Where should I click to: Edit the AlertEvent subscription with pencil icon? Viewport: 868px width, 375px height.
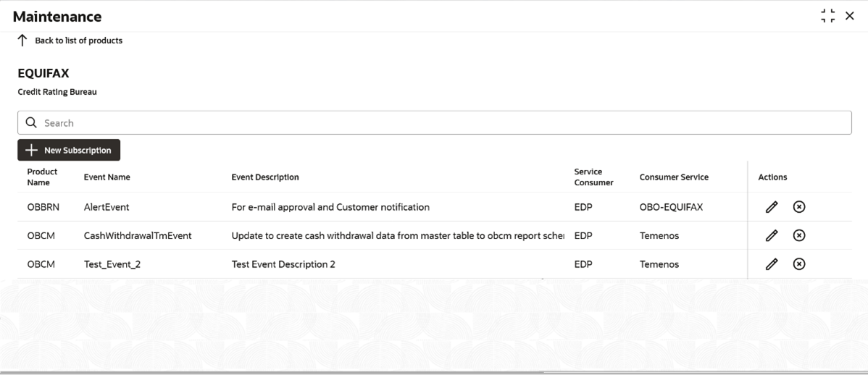(772, 207)
